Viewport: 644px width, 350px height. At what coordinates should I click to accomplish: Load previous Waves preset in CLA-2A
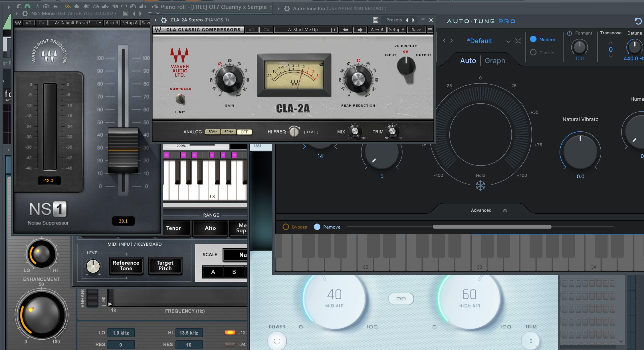(345, 30)
